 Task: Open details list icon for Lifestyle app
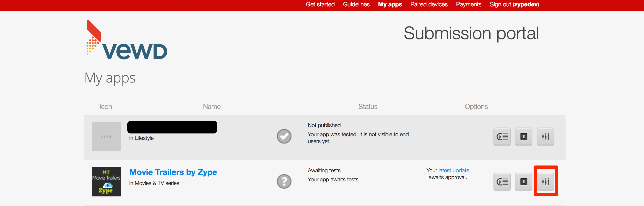[x=502, y=136]
